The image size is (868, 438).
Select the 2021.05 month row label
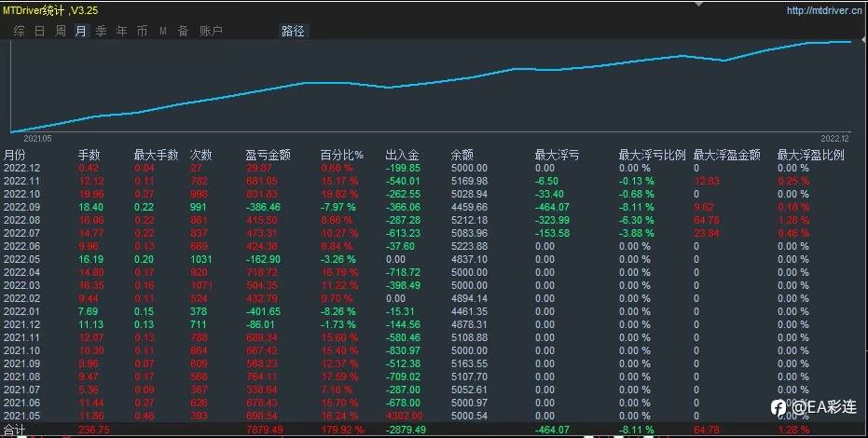tap(22, 416)
